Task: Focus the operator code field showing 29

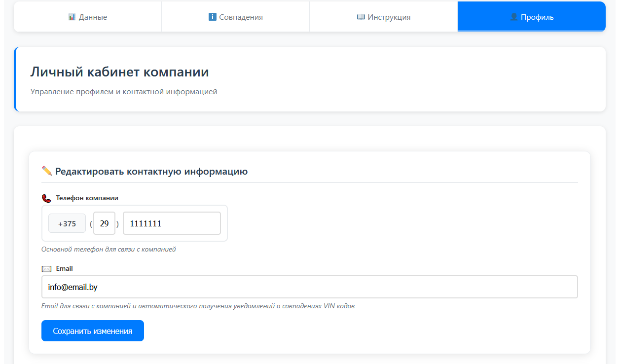Action: [x=104, y=223]
